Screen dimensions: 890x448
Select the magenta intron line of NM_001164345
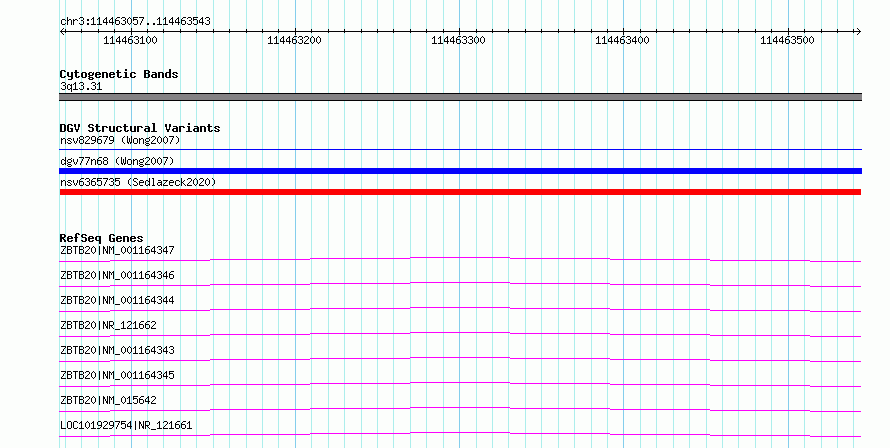(460, 384)
